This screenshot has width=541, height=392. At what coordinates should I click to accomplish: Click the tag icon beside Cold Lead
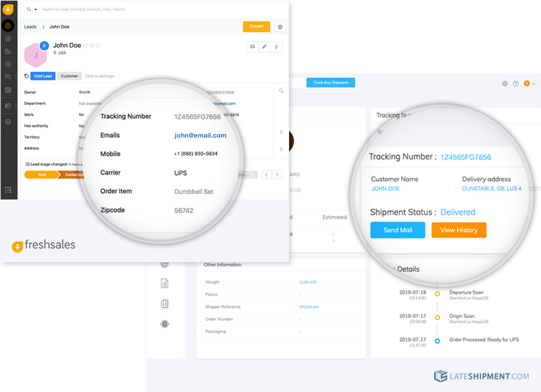27,76
